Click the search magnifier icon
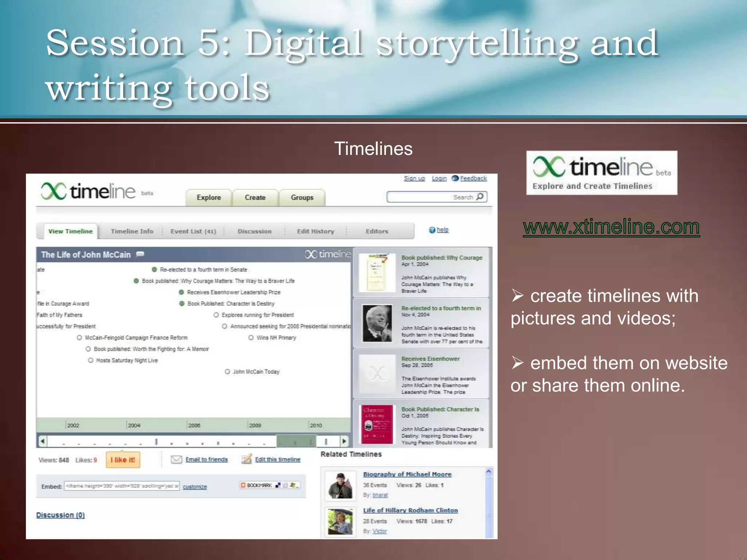Image resolution: width=747 pixels, height=560 pixels. point(480,197)
